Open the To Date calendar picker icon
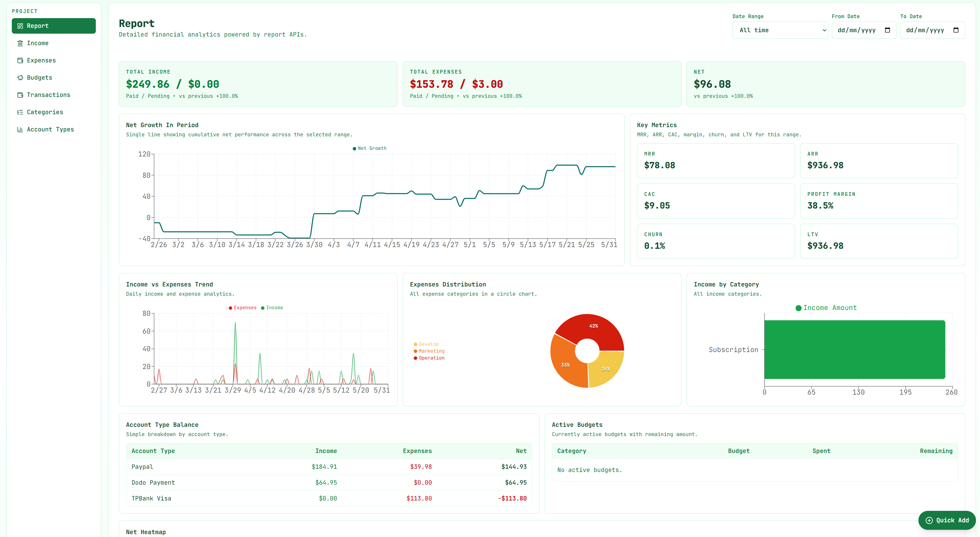Viewport: 980px width, 537px height. pos(956,30)
